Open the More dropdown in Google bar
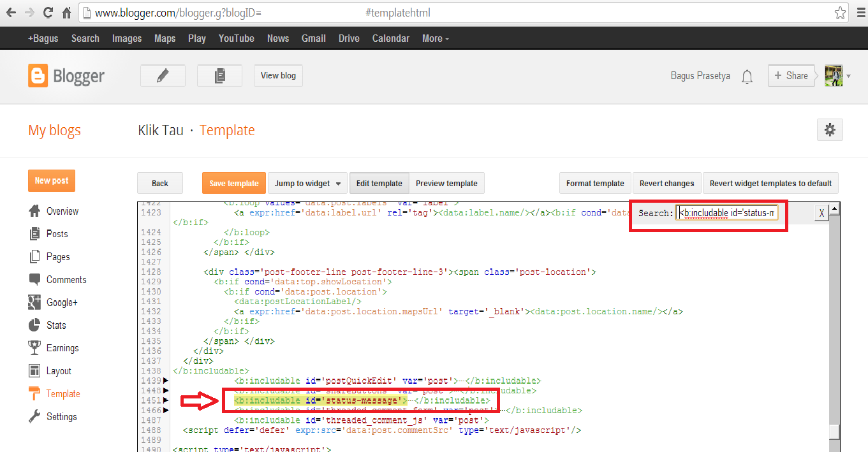 click(435, 38)
